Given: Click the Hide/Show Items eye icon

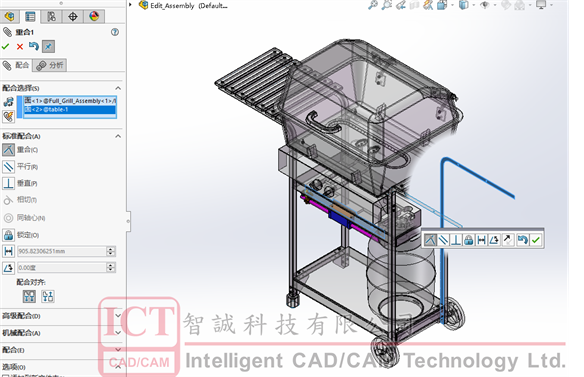Looking at the screenshot, I should coord(485,5).
